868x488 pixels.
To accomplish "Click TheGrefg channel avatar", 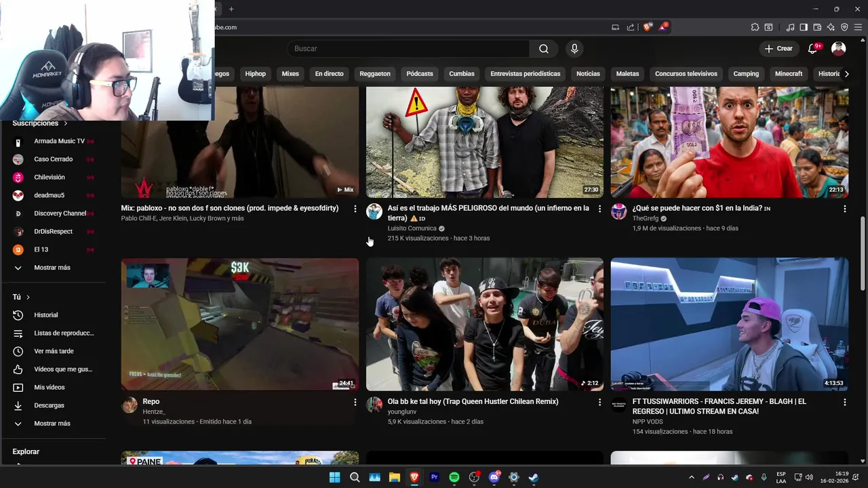I will tap(618, 211).
